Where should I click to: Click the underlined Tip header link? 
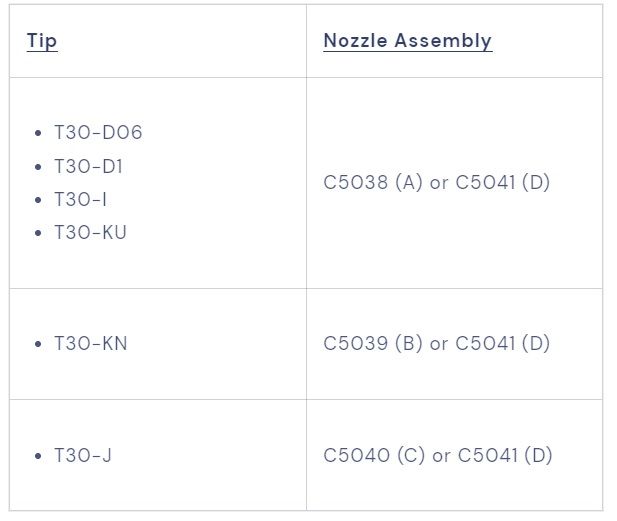tap(42, 41)
